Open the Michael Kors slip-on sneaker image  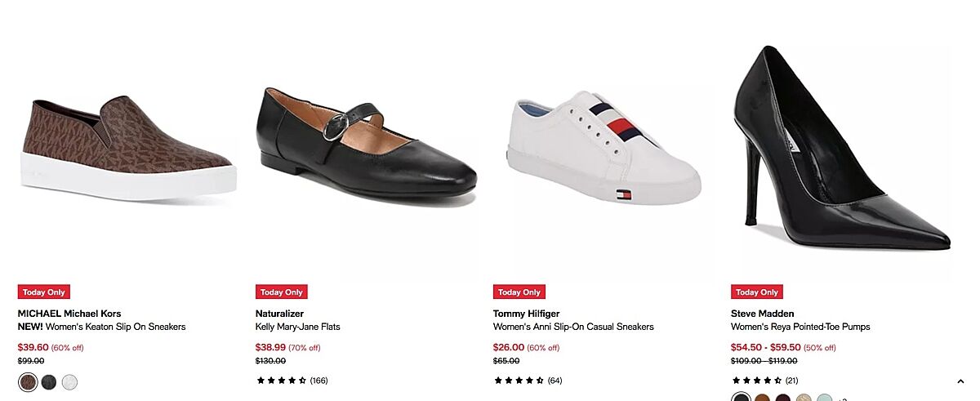(128, 149)
